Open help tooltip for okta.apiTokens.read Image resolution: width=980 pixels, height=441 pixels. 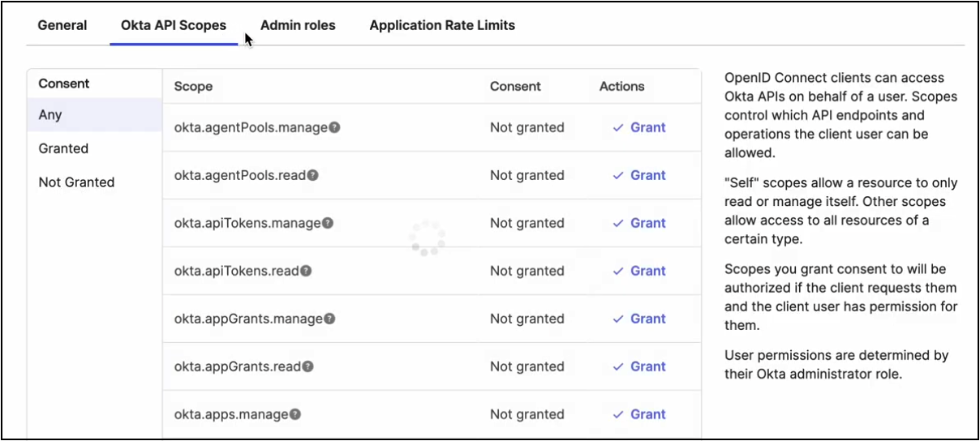[x=307, y=272]
